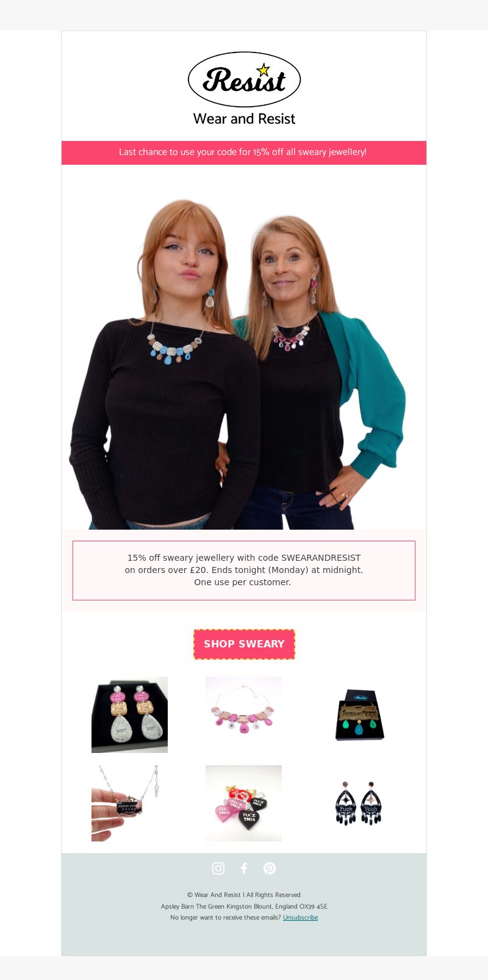Open the pink and silver drop earrings thumbnail
The image size is (488, 980).
(129, 715)
